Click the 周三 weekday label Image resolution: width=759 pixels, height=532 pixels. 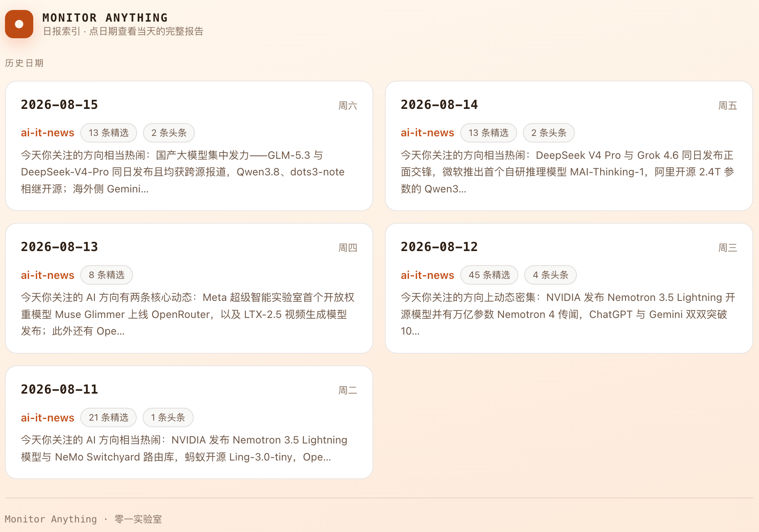coord(728,248)
